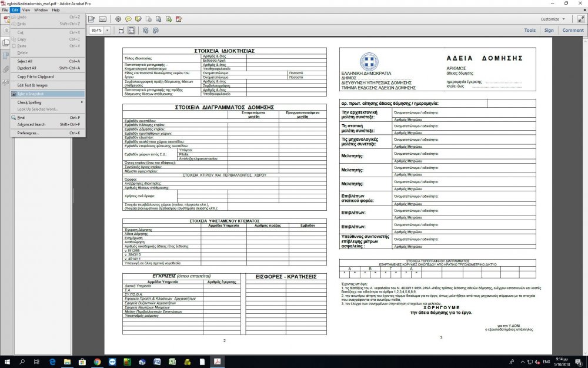Open the Comment pane
Image resolution: width=588 pixels, height=368 pixels.
point(573,30)
